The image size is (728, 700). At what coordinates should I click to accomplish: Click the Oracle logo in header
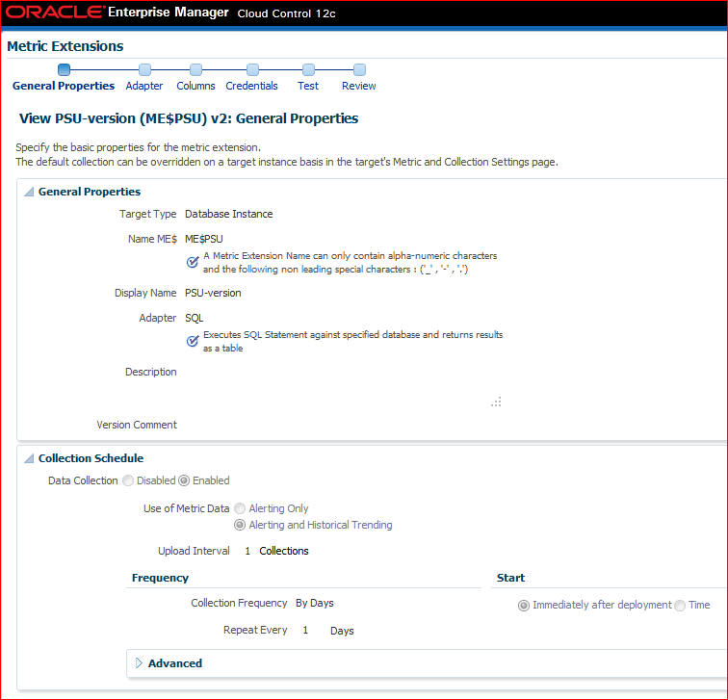click(x=55, y=13)
